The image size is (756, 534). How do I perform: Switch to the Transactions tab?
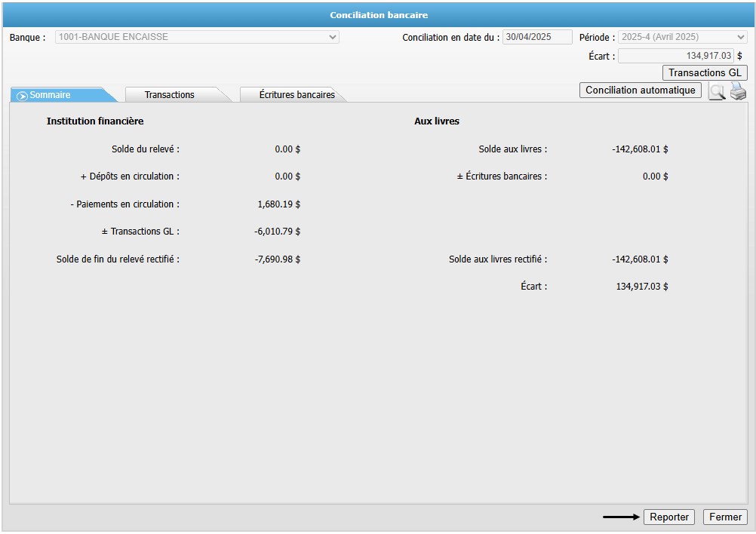click(x=170, y=95)
